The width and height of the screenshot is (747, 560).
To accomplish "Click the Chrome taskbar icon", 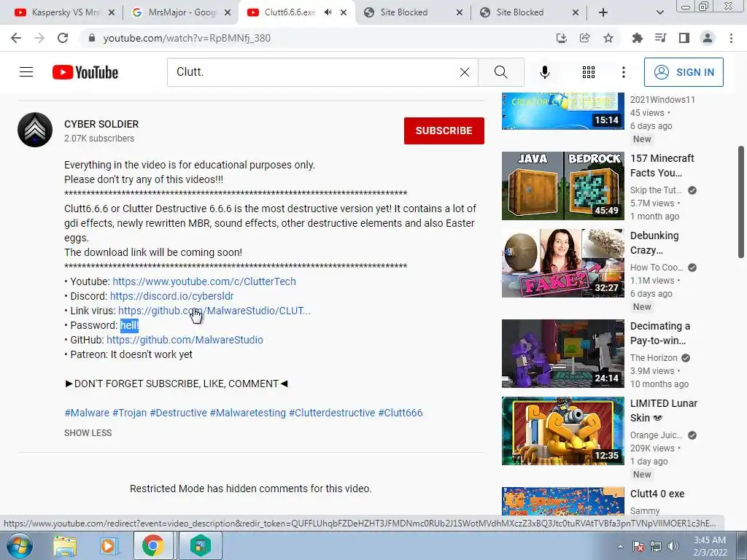I will point(153,545).
